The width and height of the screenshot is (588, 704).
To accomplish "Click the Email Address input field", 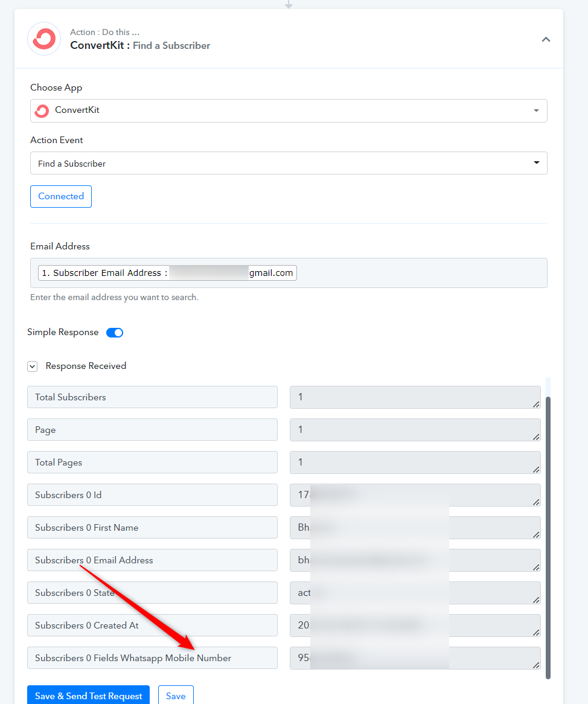I will pyautogui.click(x=289, y=273).
